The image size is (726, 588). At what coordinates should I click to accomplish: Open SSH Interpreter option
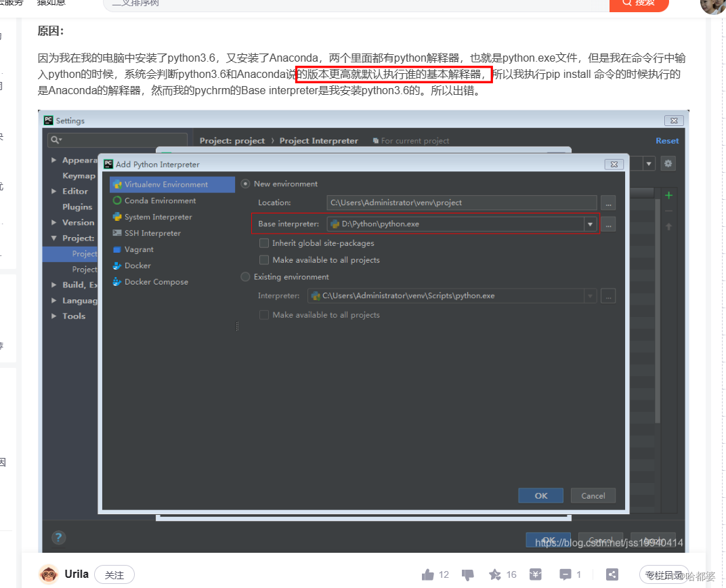pyautogui.click(x=152, y=233)
